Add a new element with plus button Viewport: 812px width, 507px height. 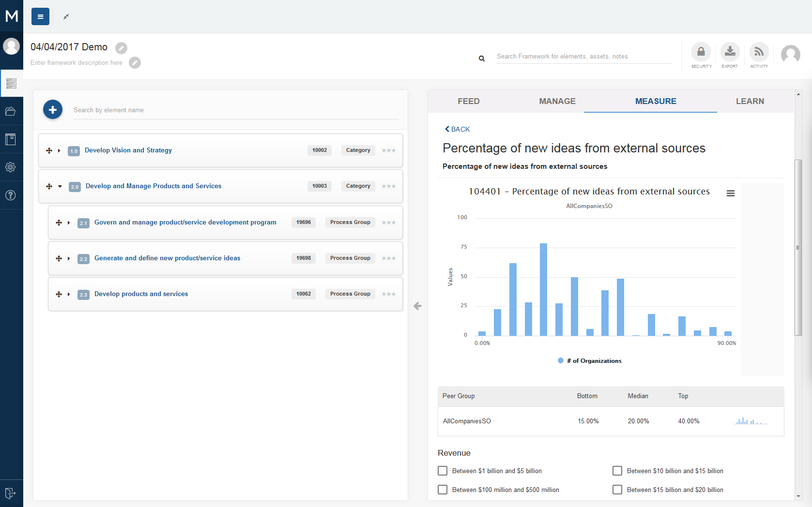click(53, 110)
